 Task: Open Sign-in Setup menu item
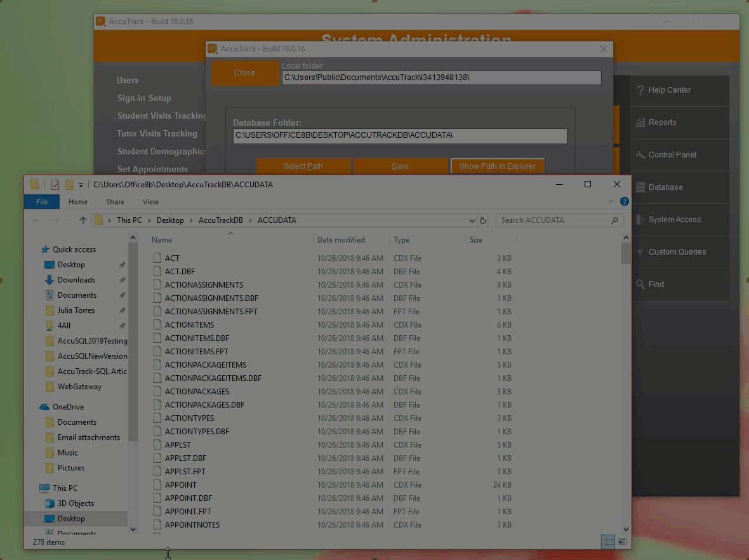point(144,98)
